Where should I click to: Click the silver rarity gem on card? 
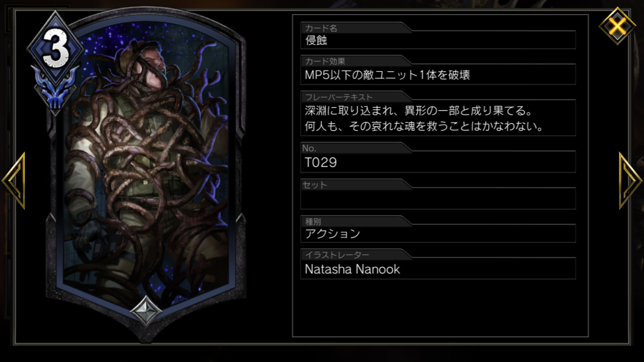pos(145,310)
